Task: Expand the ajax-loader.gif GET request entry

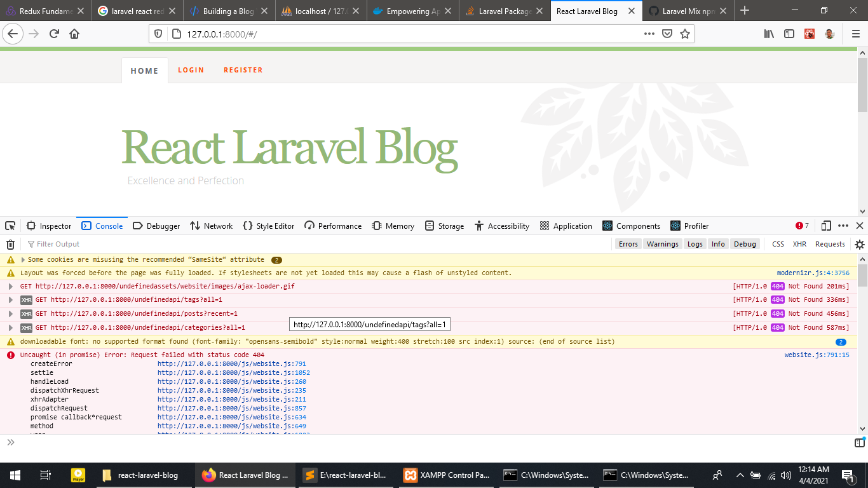Action: (x=11, y=287)
